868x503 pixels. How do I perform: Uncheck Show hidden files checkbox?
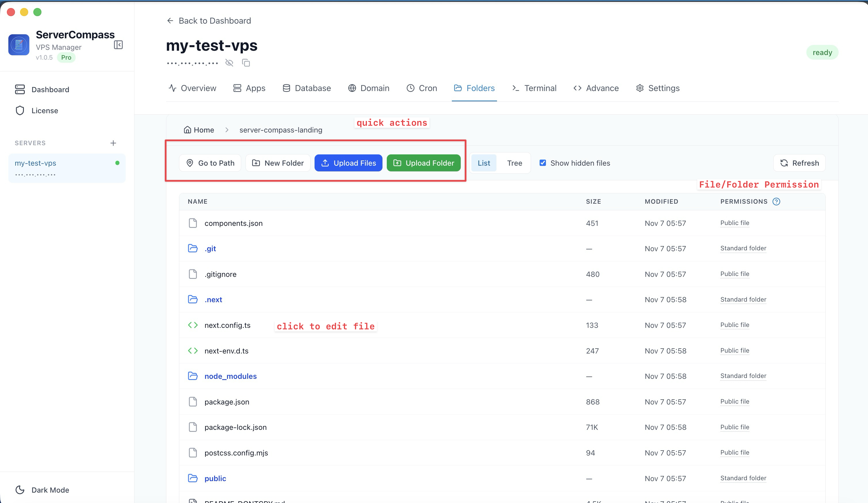(542, 163)
